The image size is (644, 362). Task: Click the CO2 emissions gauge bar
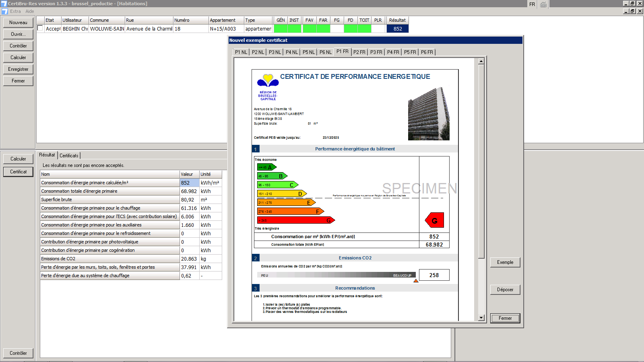click(x=336, y=275)
